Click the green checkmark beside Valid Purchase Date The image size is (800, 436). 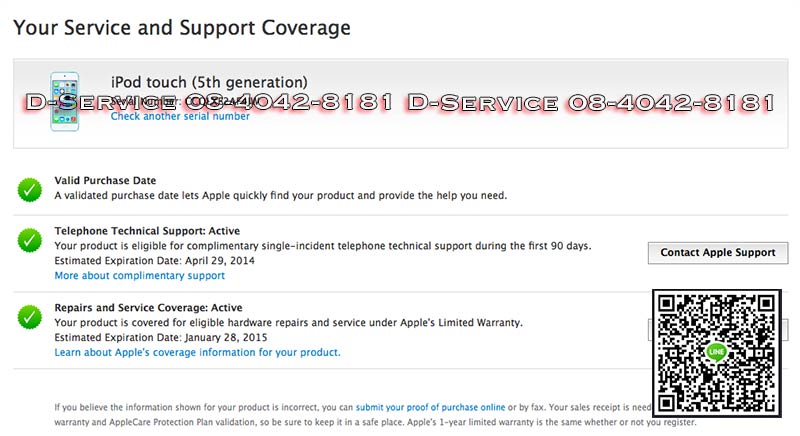[x=30, y=188]
